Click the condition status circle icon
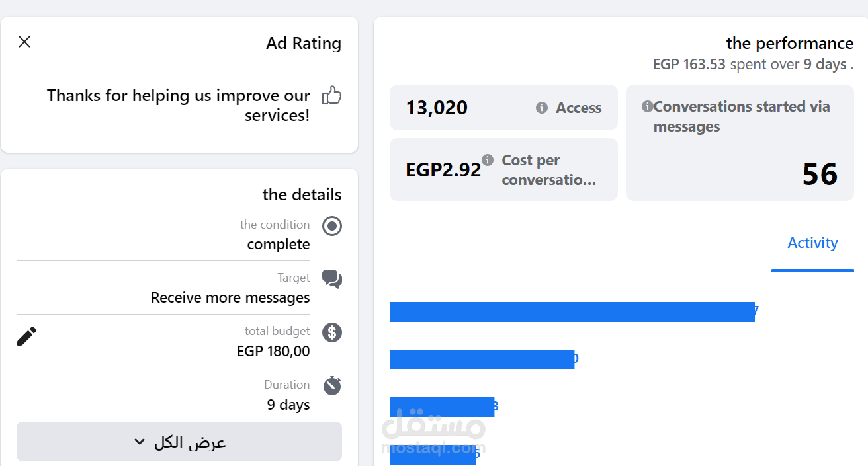 click(332, 226)
